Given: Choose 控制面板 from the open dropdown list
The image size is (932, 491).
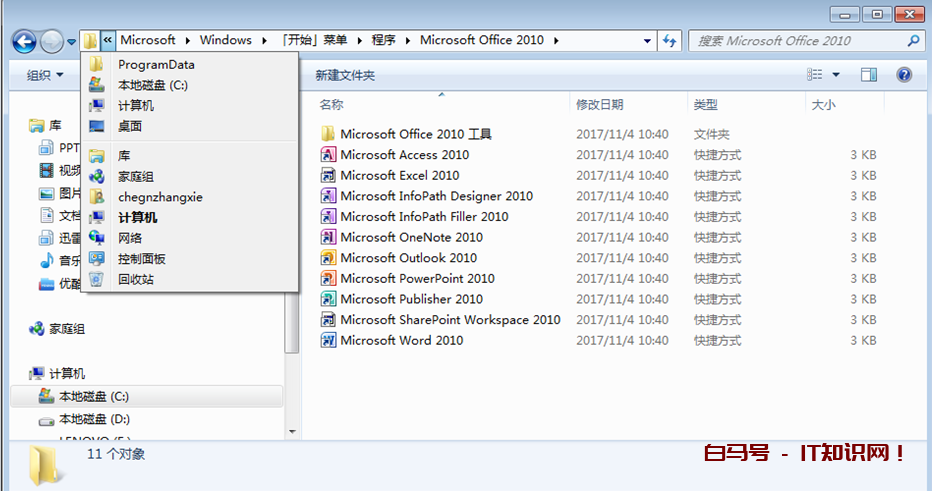Looking at the screenshot, I should [141, 259].
